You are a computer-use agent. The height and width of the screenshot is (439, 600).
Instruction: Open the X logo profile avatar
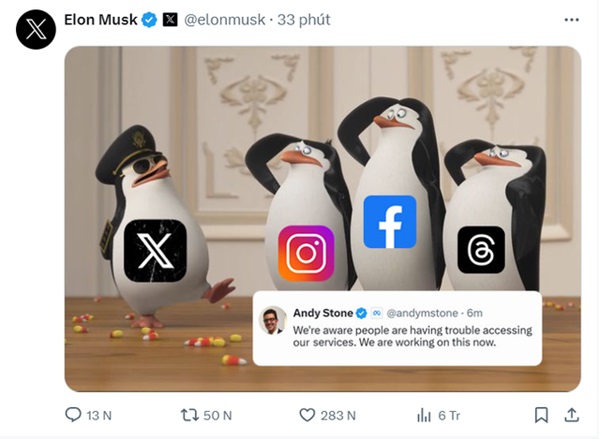[x=35, y=29]
